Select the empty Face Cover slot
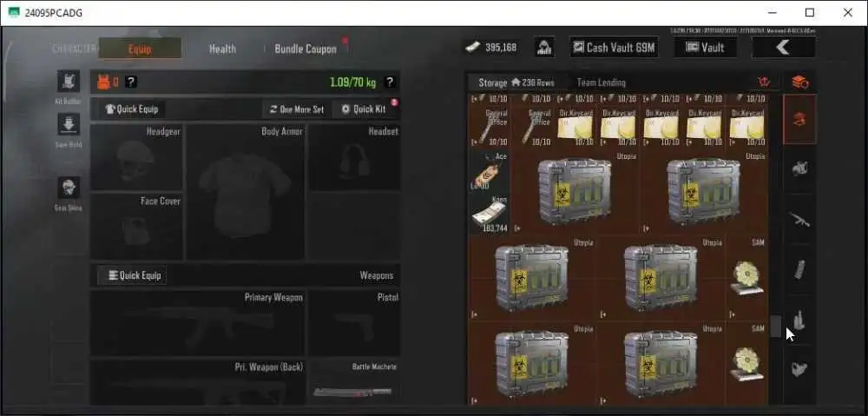This screenshot has width=868, height=416. [136, 226]
